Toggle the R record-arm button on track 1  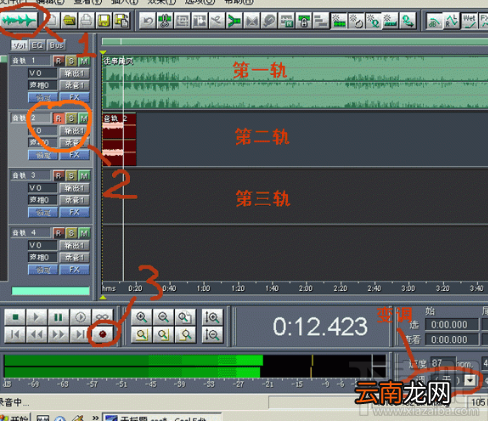pos(59,61)
